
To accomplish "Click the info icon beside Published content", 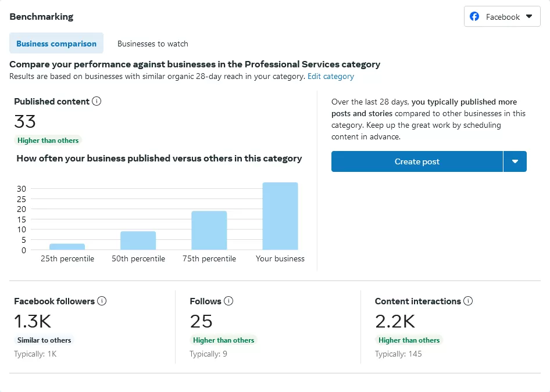I will 97,102.
